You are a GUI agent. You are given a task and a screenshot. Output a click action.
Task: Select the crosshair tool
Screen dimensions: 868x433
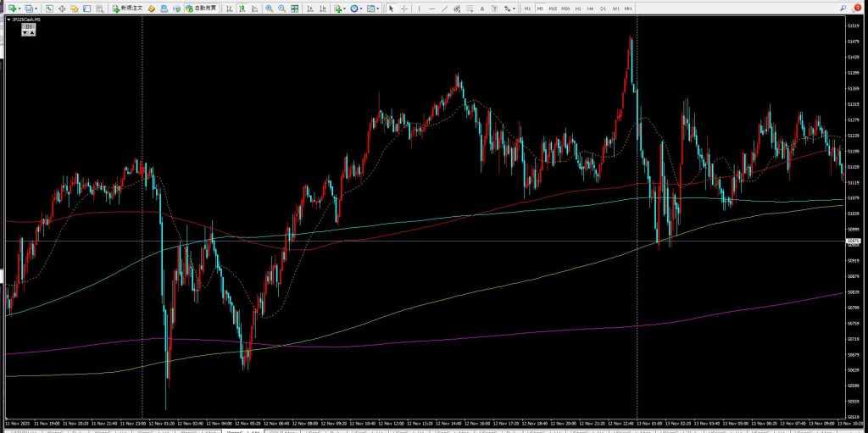point(403,8)
